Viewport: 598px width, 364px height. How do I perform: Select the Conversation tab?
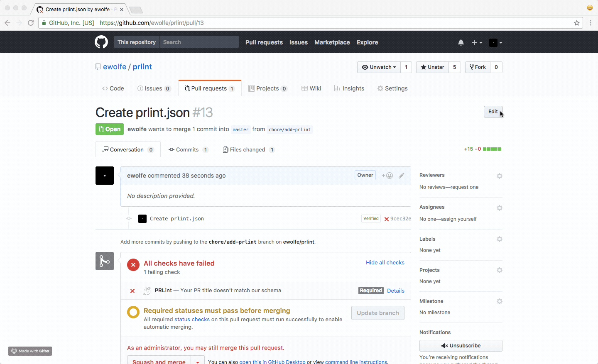click(128, 149)
